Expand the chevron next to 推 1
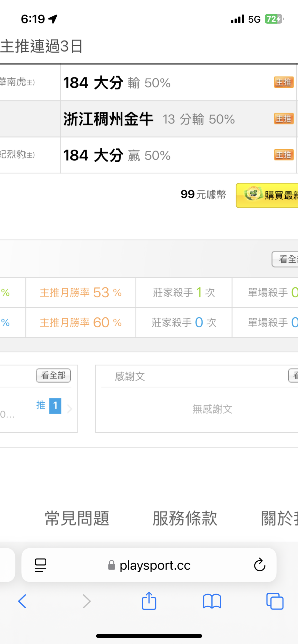This screenshot has width=298, height=644. pos(70,409)
